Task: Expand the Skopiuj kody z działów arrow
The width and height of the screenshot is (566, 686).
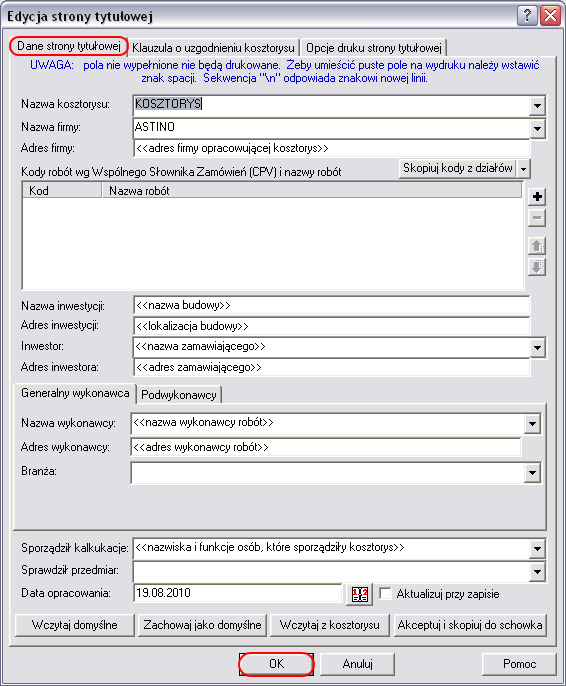Action: click(x=524, y=168)
